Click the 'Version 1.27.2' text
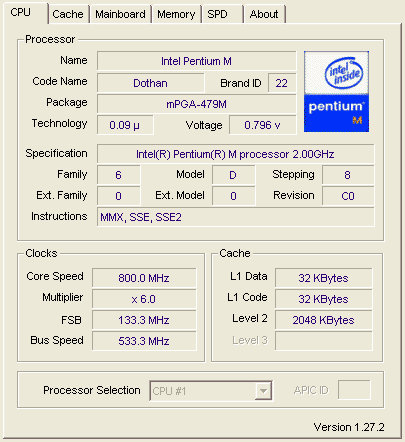The image size is (405, 442). (x=349, y=427)
